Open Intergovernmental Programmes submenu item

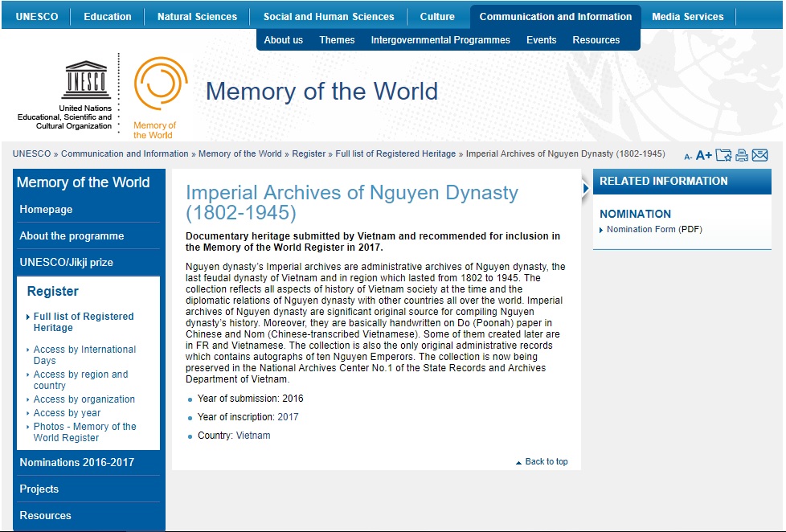(440, 40)
